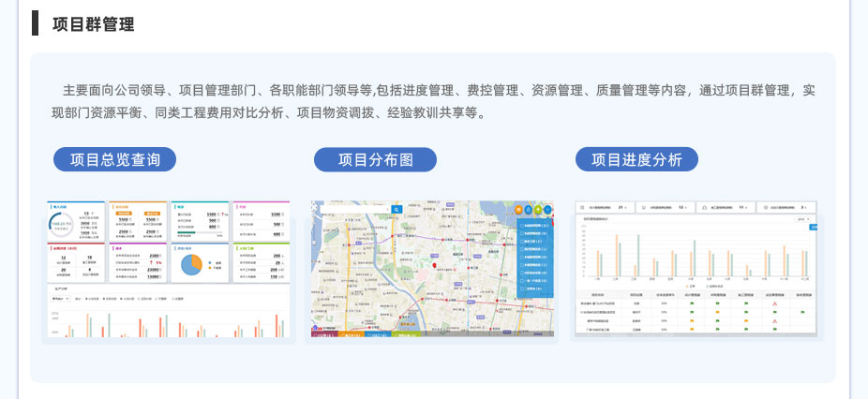Click the orange-and-blue pie chart in the overview dashboard
This screenshot has width=868, height=399.
tap(191, 264)
